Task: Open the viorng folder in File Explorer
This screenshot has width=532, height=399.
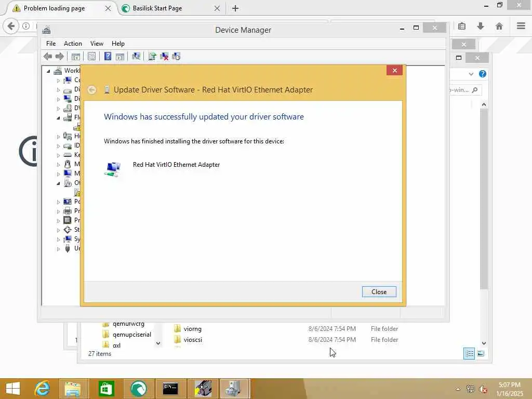Action: click(192, 329)
